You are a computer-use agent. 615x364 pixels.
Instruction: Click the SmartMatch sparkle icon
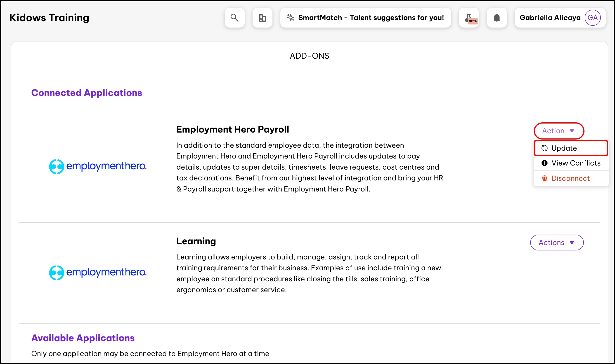point(291,18)
